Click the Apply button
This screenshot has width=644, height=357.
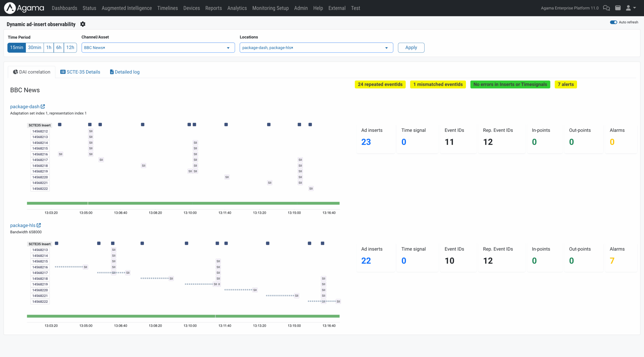pos(411,47)
